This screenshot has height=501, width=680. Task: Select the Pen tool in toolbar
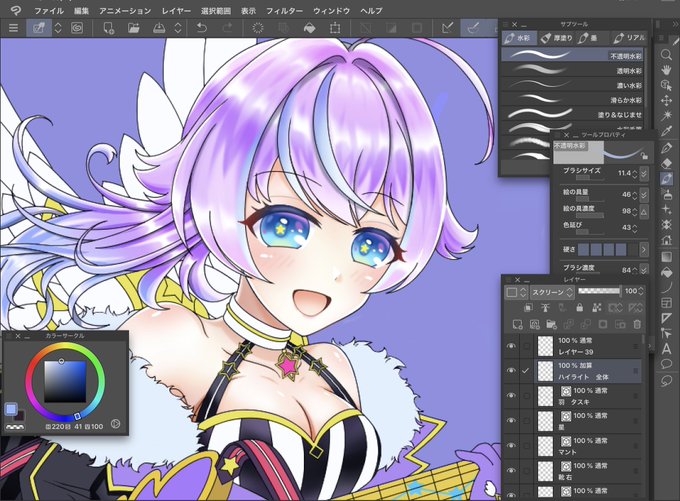click(x=667, y=148)
